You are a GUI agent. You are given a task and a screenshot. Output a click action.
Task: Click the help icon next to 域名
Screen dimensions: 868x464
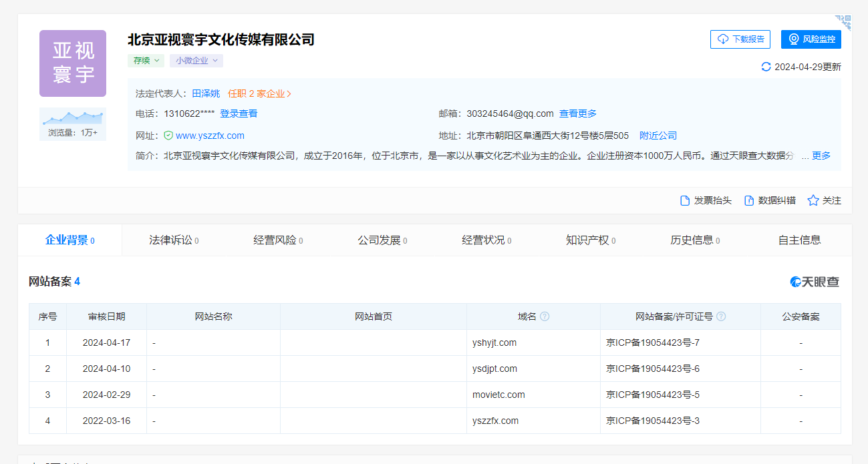click(545, 316)
